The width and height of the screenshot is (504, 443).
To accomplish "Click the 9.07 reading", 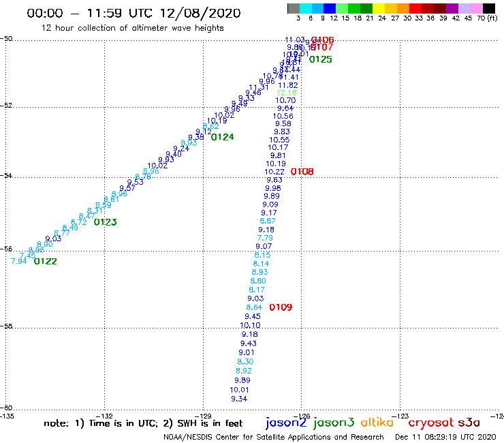I will point(264,247).
